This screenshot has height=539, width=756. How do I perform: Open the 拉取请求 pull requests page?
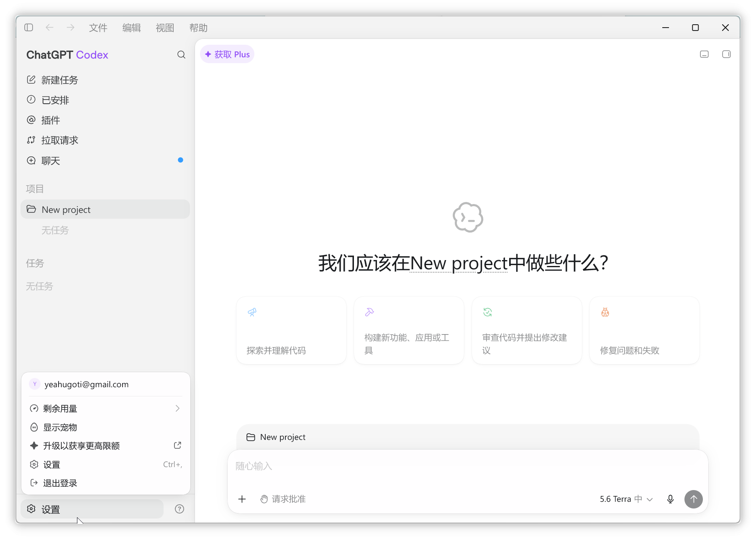105,140
